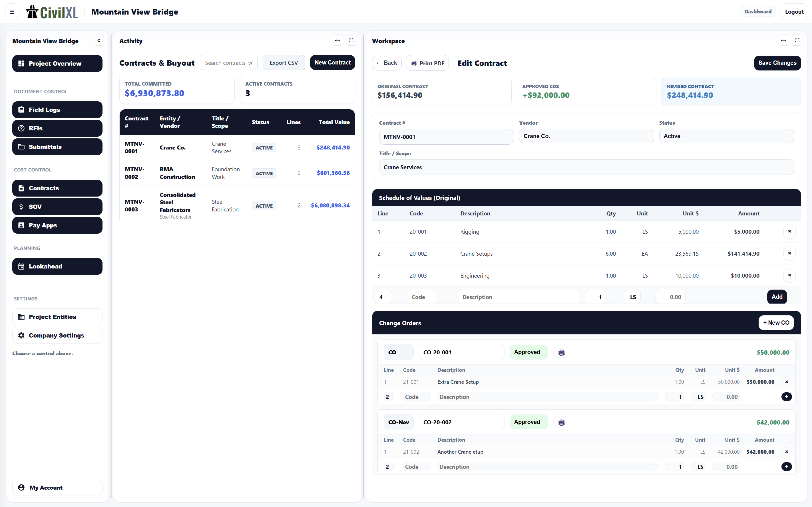The image size is (812, 507).
Task: Open Field Logs from Document Control
Action: (57, 109)
